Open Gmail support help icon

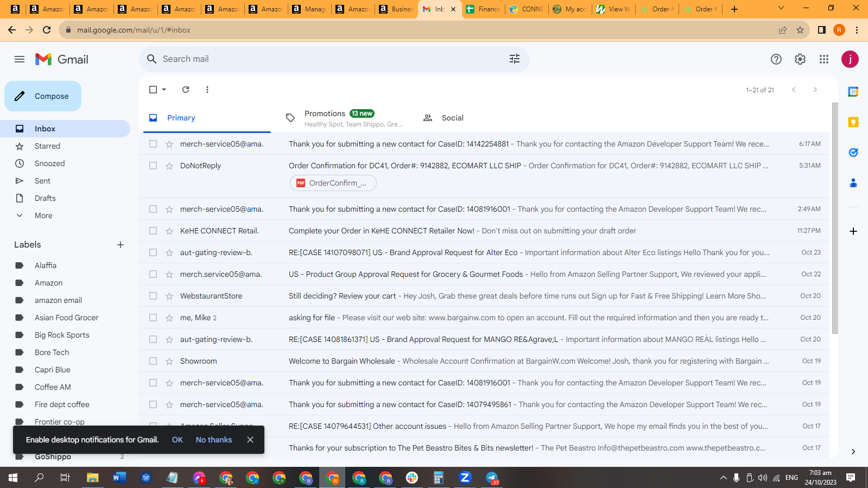click(x=776, y=59)
